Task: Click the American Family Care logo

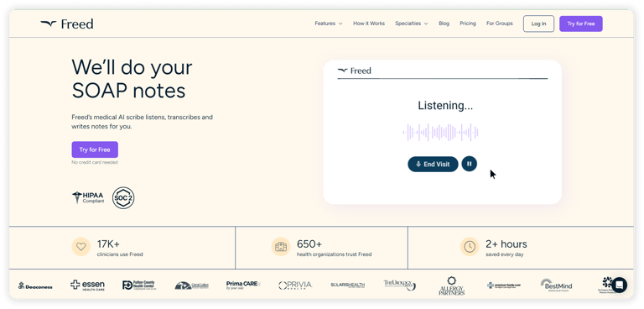Action: tap(503, 285)
